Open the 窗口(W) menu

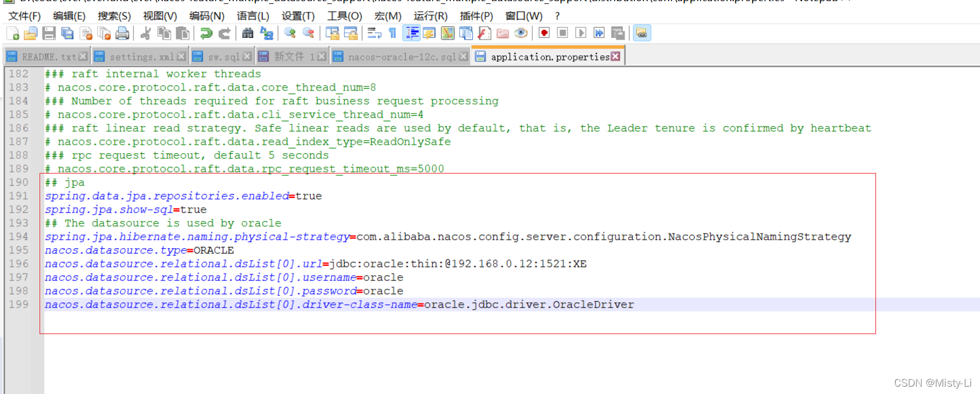[x=524, y=16]
